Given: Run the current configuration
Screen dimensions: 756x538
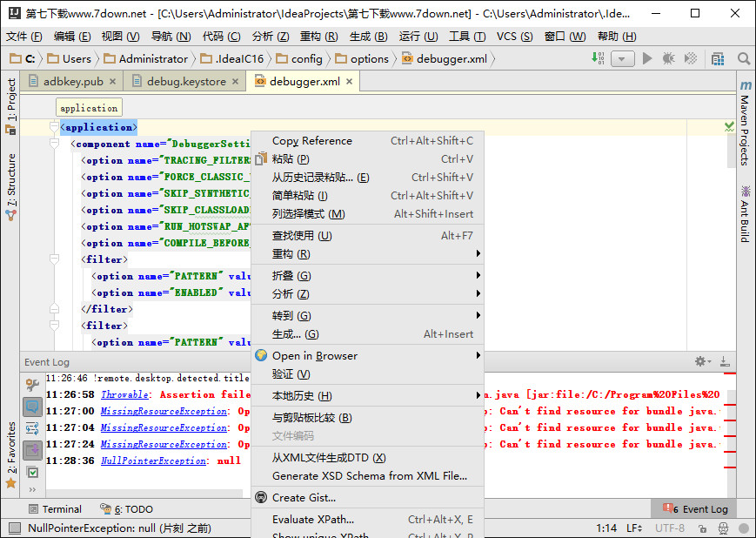Looking at the screenshot, I should [x=647, y=59].
